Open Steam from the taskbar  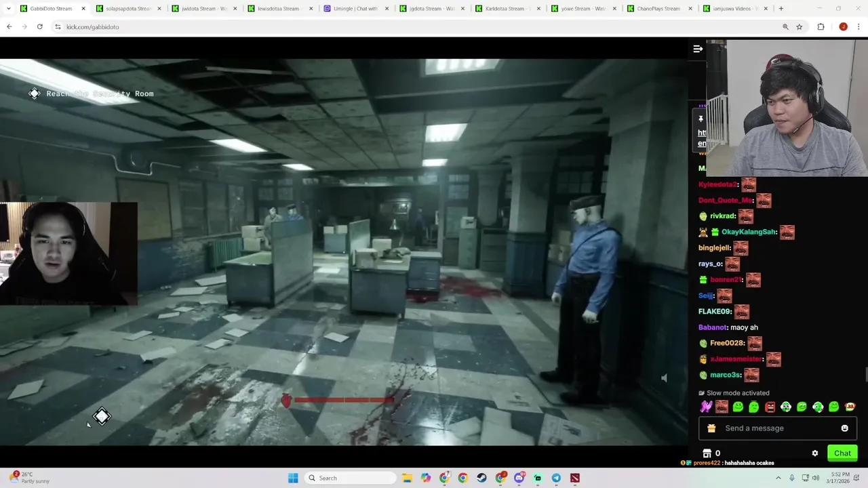481,478
